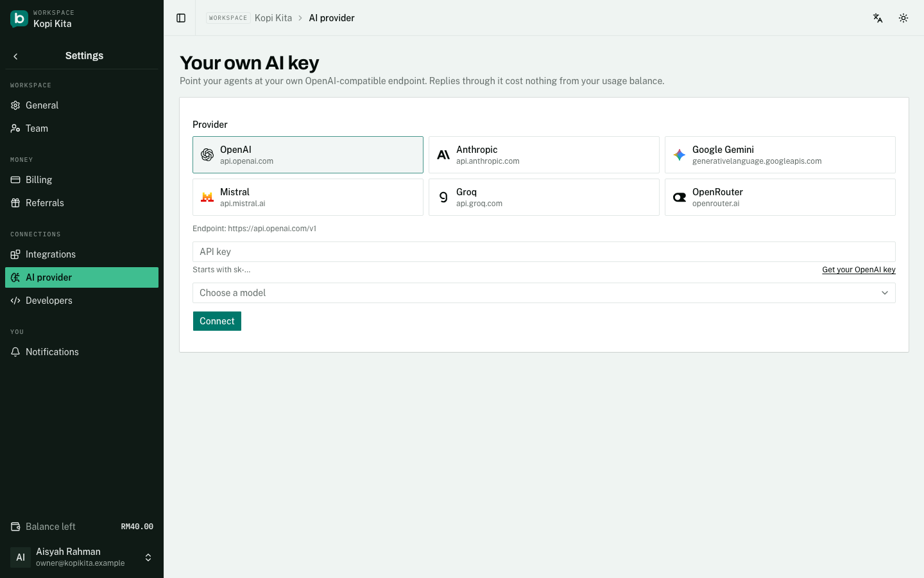Click the AI provider sidebar item
Screen dimensions: 924x578
tap(81, 277)
